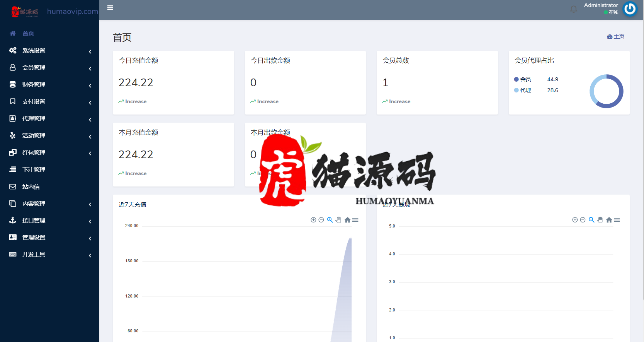Zoom in on 近7天提现 chart
The width and height of the screenshot is (644, 342).
[575, 220]
